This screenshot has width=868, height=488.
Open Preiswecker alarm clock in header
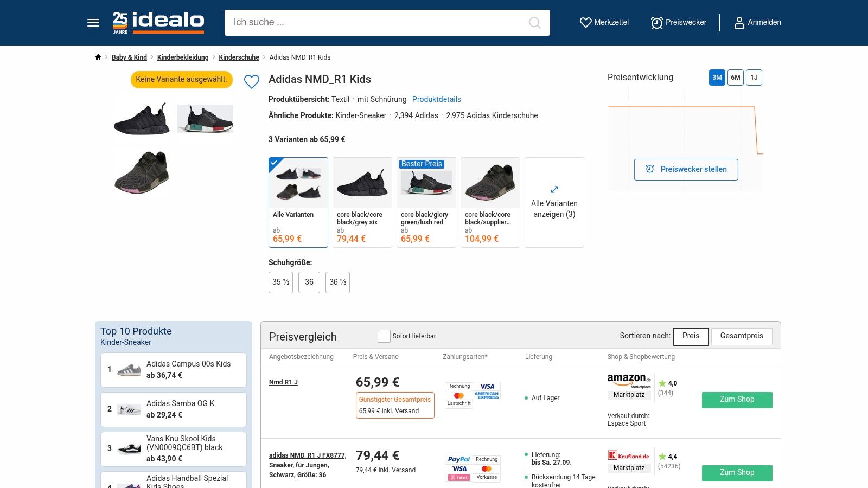tap(657, 23)
